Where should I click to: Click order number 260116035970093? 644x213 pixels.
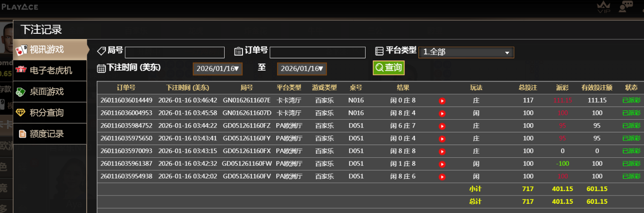pos(127,151)
